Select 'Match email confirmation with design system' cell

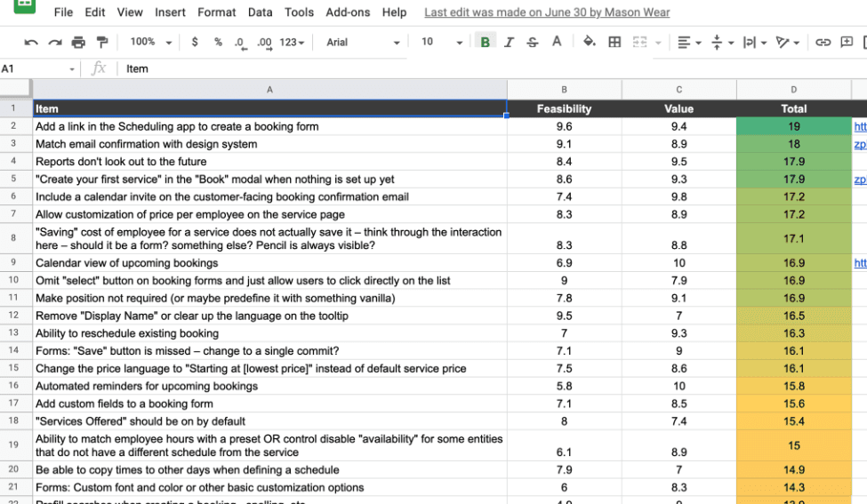[x=269, y=144]
